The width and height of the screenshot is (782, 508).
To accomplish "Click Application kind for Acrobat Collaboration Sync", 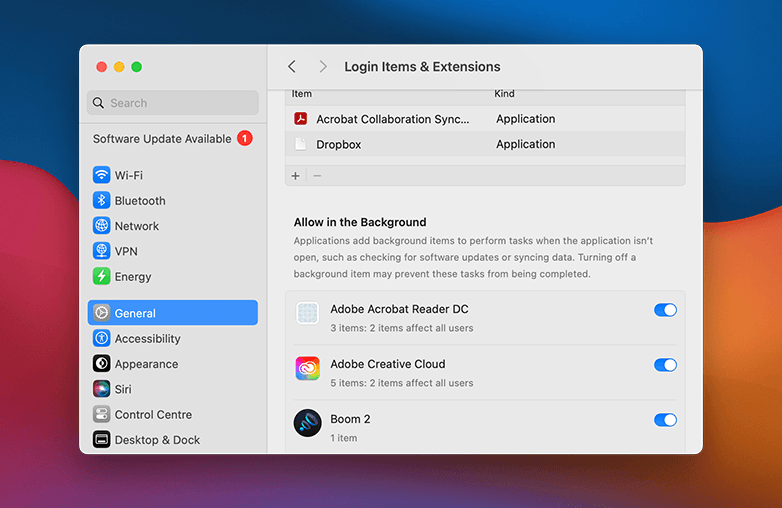I will click(525, 119).
